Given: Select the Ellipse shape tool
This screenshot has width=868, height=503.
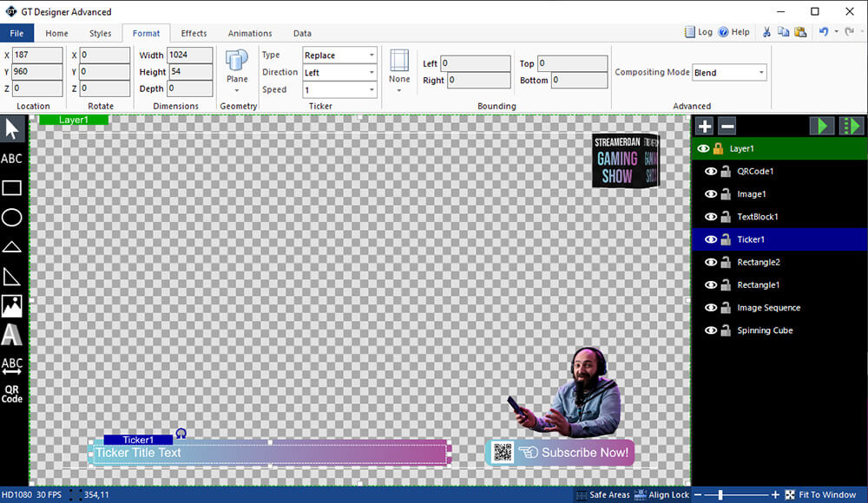Looking at the screenshot, I should click(x=12, y=217).
